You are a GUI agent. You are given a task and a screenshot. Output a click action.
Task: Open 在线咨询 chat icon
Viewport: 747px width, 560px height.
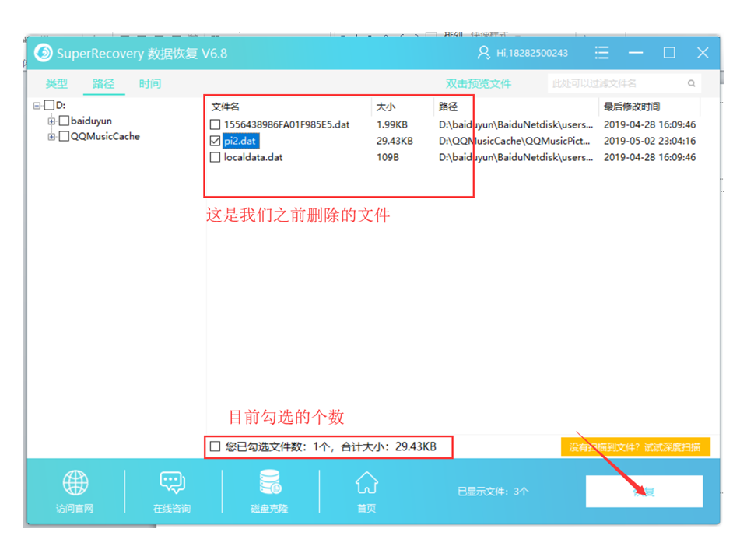click(172, 482)
